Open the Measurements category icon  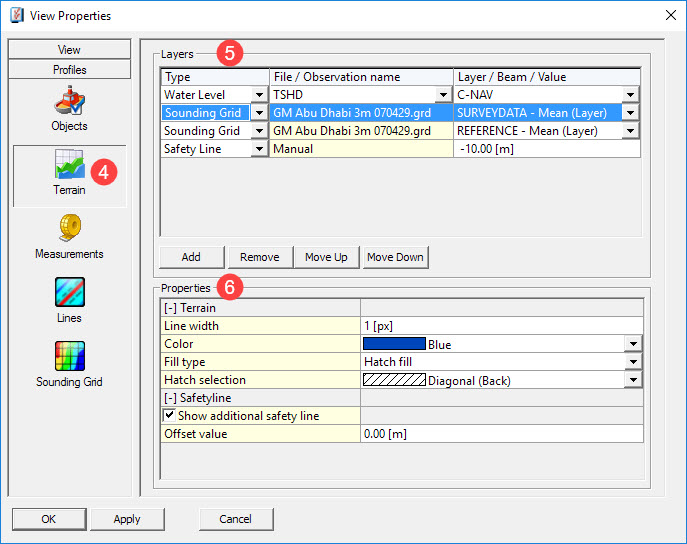coord(69,229)
